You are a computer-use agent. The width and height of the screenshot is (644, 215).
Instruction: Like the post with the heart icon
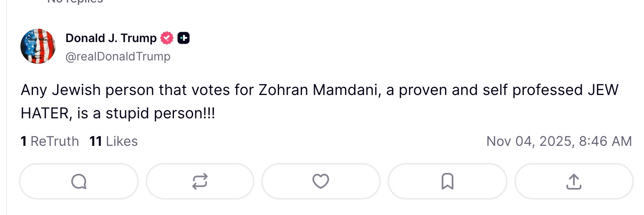point(321,181)
